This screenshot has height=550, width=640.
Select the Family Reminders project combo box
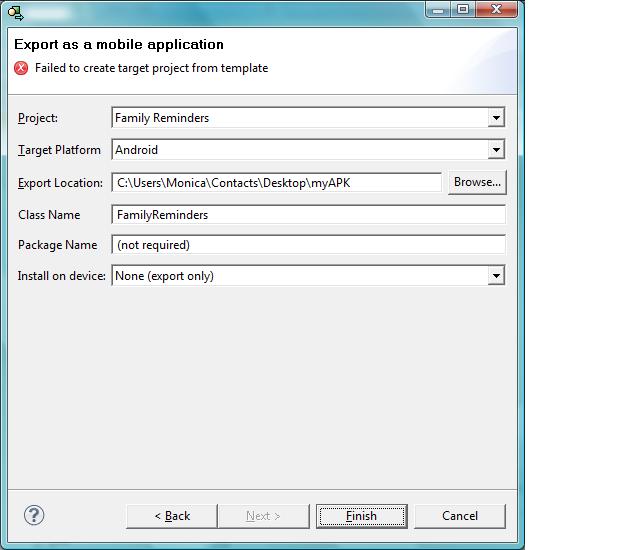pyautogui.click(x=300, y=118)
